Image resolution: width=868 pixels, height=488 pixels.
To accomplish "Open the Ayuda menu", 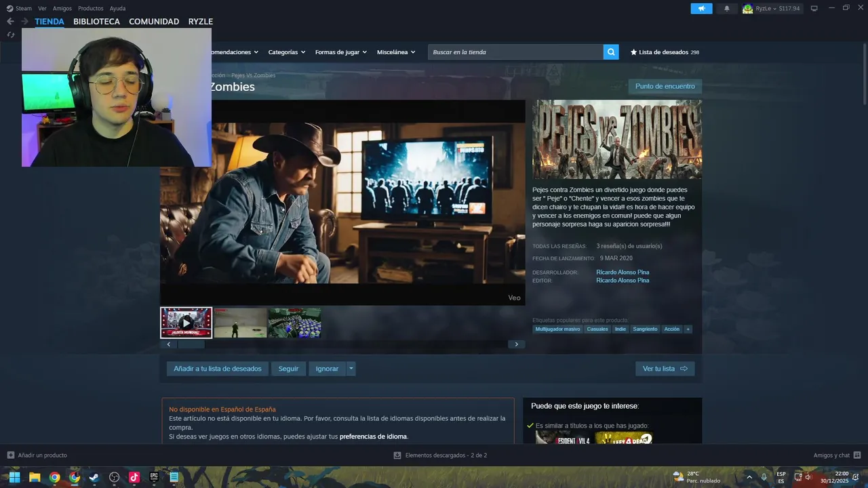I will [117, 8].
